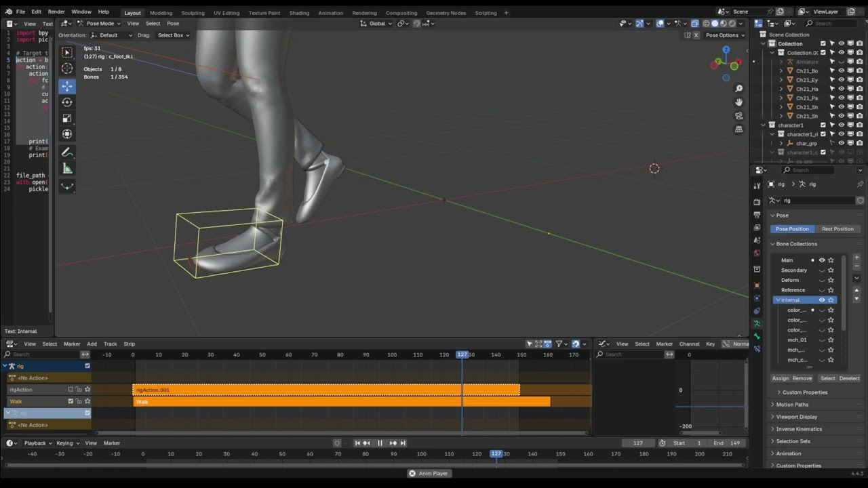
Task: Check the rigAction track mute checkbox
Action: 71,390
